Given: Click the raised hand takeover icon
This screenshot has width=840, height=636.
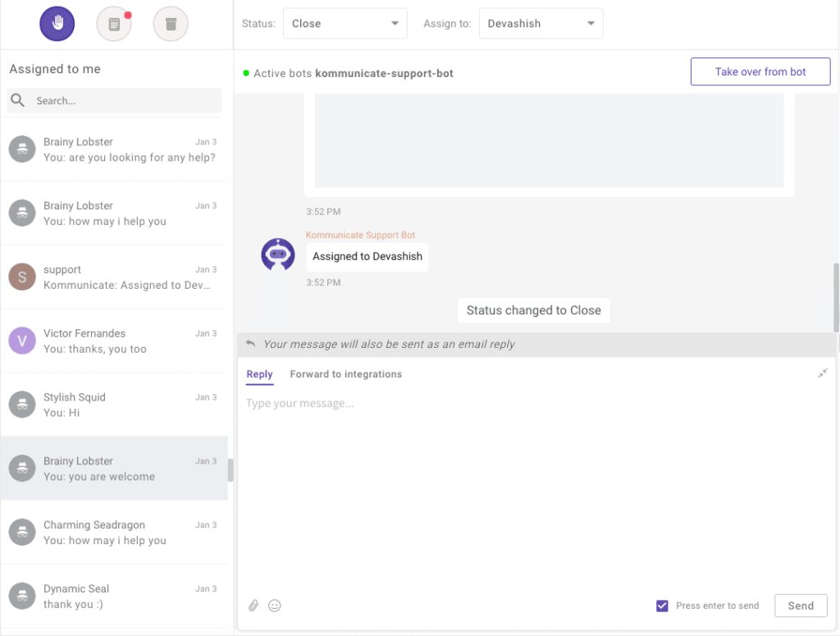Looking at the screenshot, I should coord(57,23).
